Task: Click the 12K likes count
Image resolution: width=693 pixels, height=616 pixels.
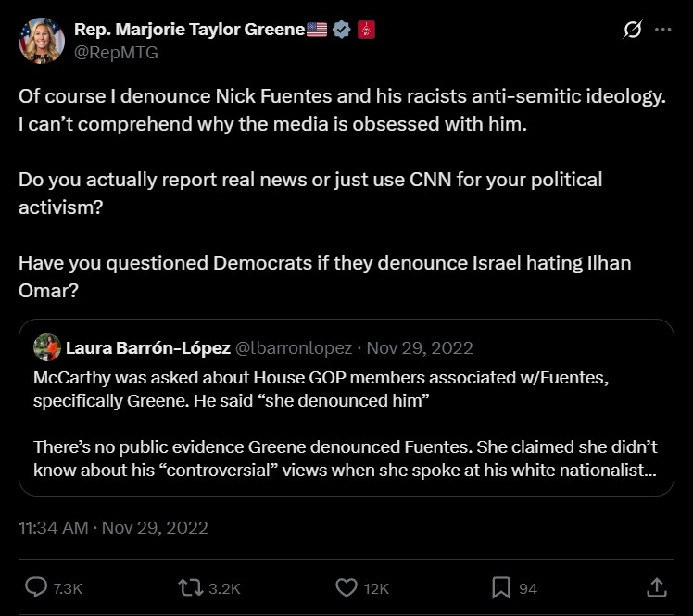Action: pos(376,588)
